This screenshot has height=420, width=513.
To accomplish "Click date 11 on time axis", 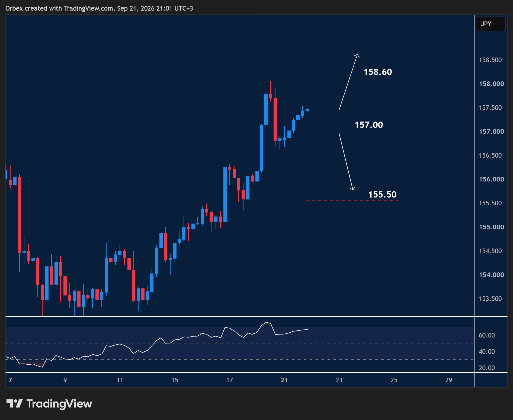I will point(120,380).
